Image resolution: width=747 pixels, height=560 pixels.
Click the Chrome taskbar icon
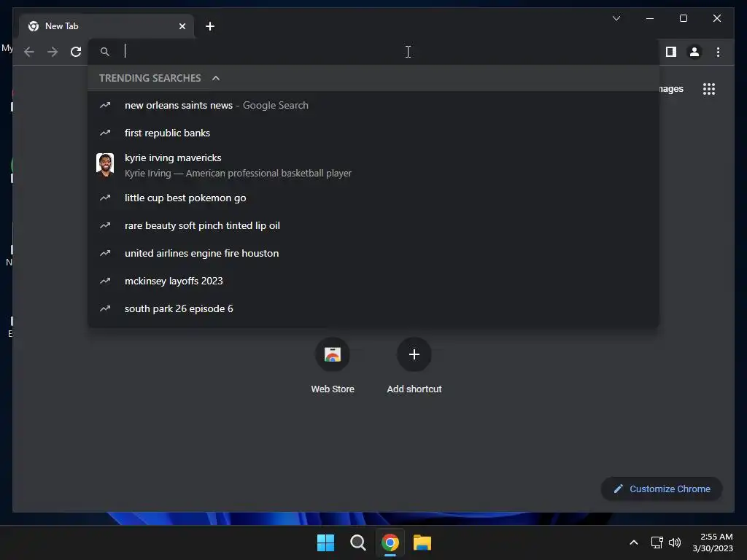point(390,542)
